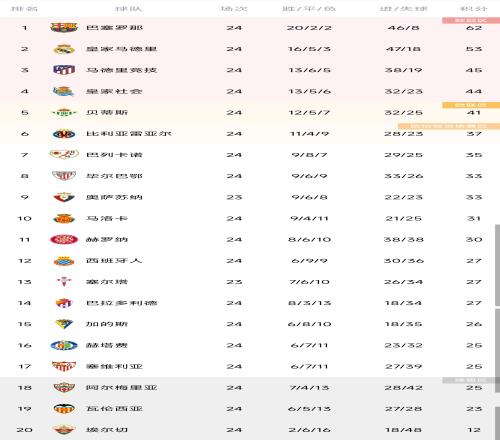Select the Atlético Madrid crest
This screenshot has height=440, width=500.
(x=64, y=70)
